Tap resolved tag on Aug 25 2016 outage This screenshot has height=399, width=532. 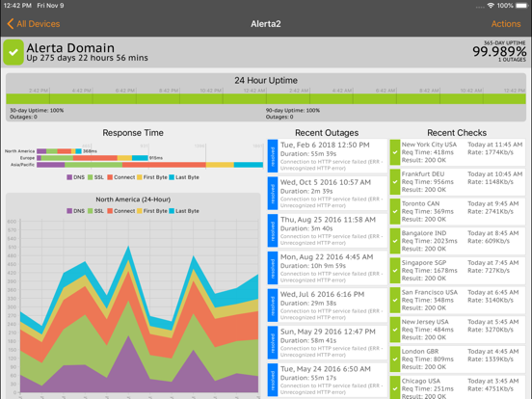273,230
